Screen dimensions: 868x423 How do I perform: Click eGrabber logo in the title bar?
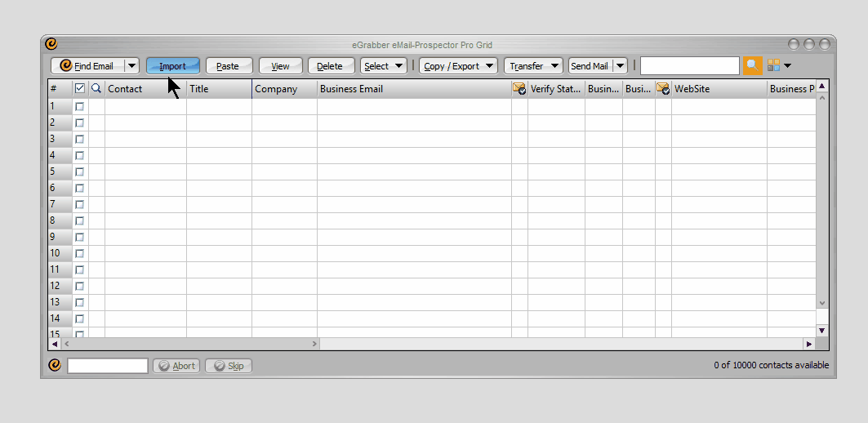(x=51, y=44)
